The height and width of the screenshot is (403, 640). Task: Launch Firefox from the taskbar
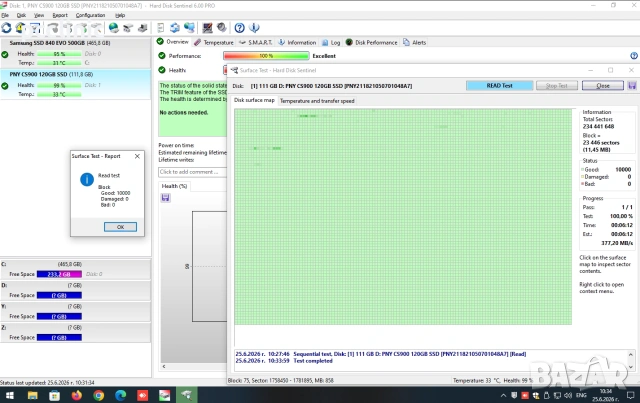tap(76, 395)
